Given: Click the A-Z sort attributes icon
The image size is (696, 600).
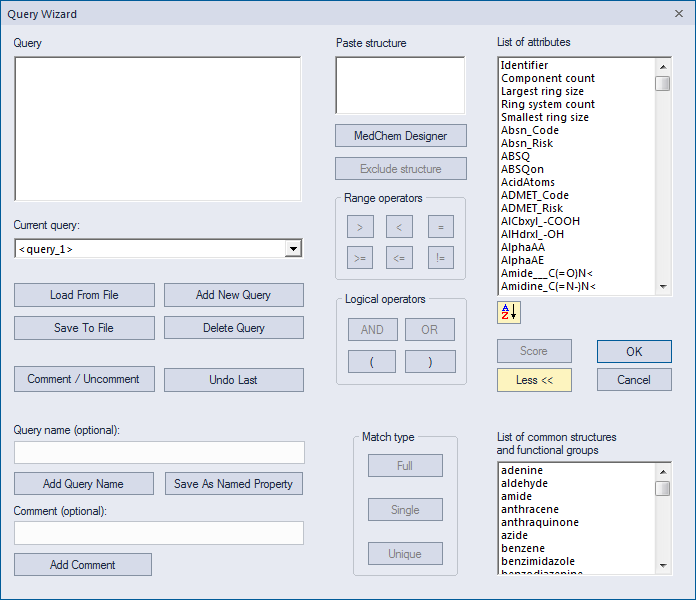Looking at the screenshot, I should click(509, 312).
